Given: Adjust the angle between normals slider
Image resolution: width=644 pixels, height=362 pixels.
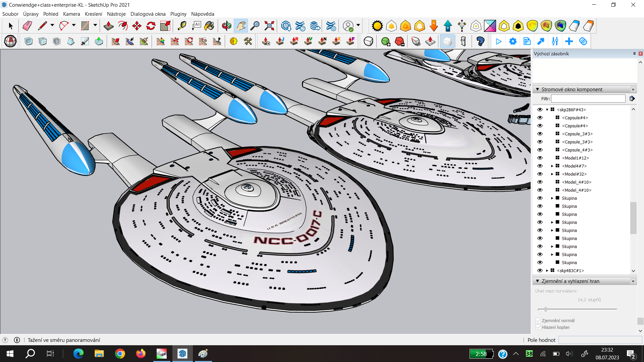Looking at the screenshot, I should [546, 309].
